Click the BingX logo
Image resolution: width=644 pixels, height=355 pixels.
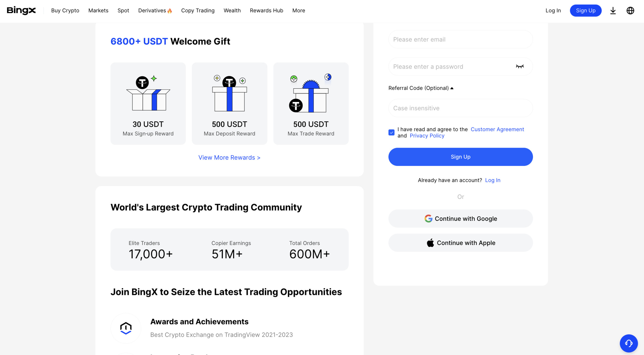[21, 11]
